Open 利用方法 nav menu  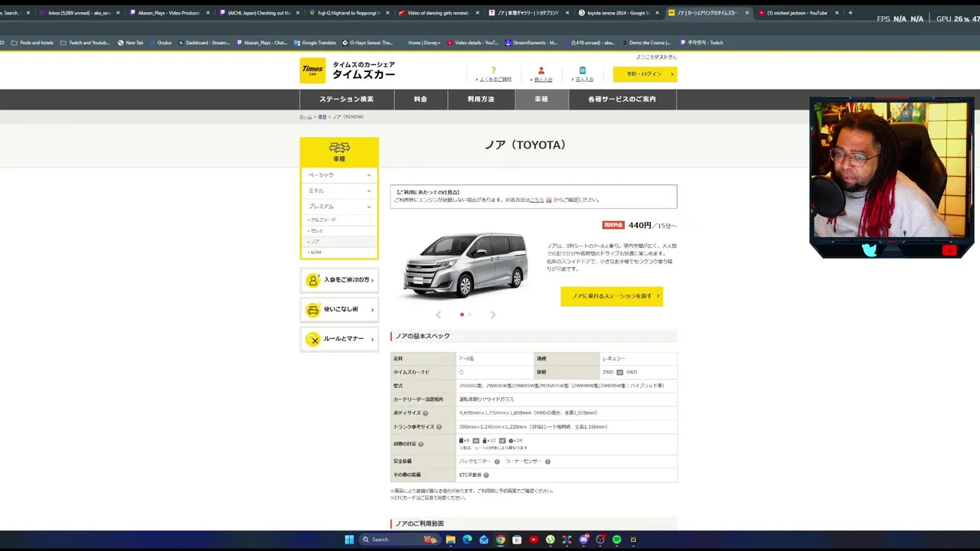pos(481,99)
